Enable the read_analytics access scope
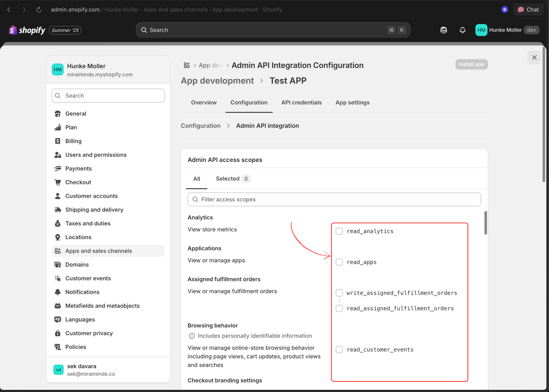 339,231
